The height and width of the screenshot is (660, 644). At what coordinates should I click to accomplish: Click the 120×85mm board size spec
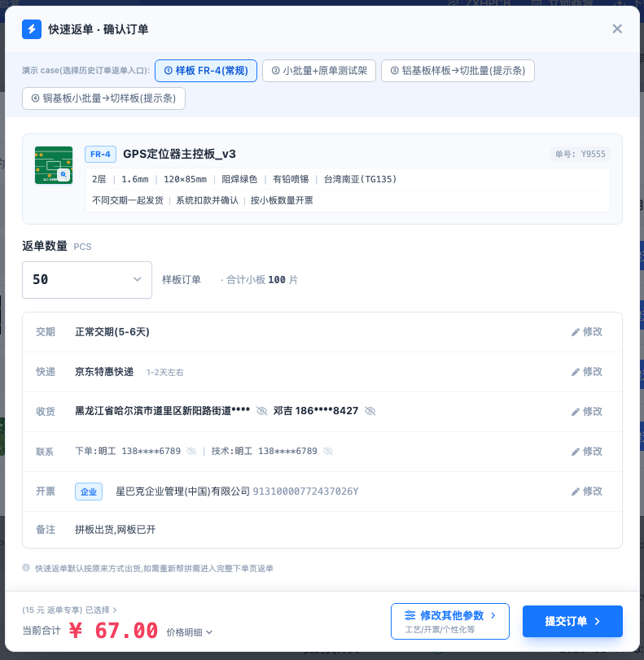(x=185, y=179)
